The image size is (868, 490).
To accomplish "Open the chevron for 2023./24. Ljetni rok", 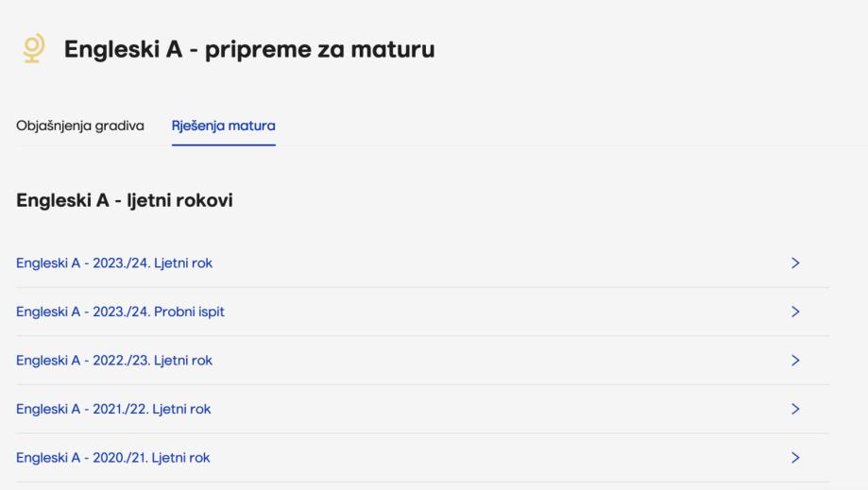I will pos(795,262).
